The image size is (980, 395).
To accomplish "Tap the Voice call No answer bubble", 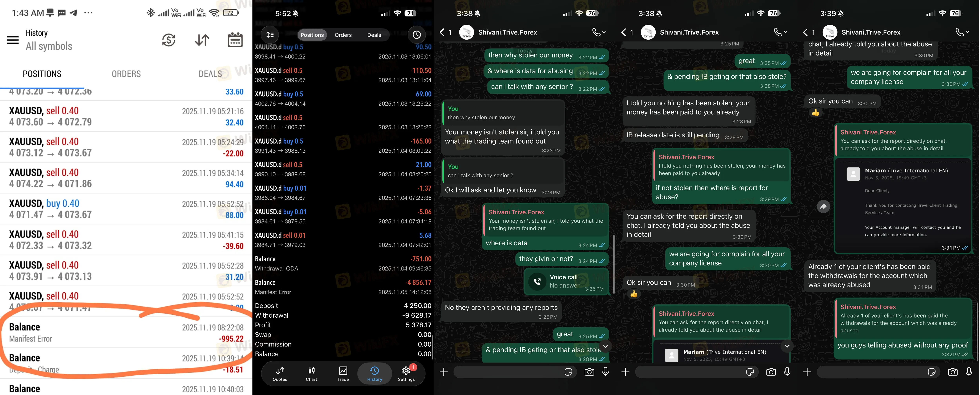I will pos(564,281).
